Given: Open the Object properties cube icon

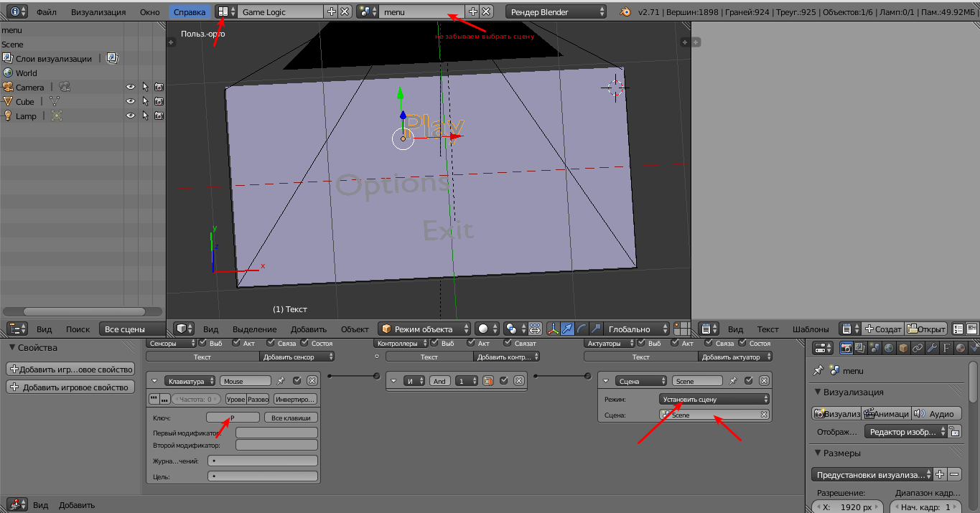Looking at the screenshot, I should [903, 348].
